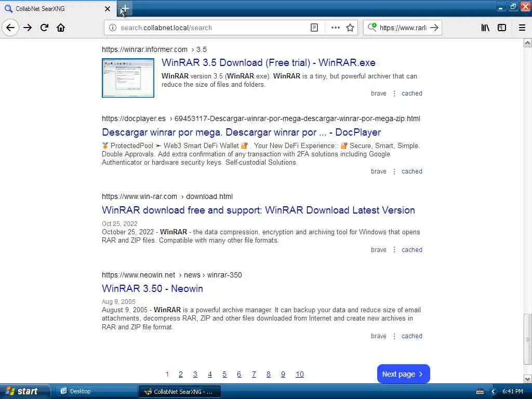Open the browser hamburger menu
This screenshot has height=399, width=532.
tap(522, 28)
